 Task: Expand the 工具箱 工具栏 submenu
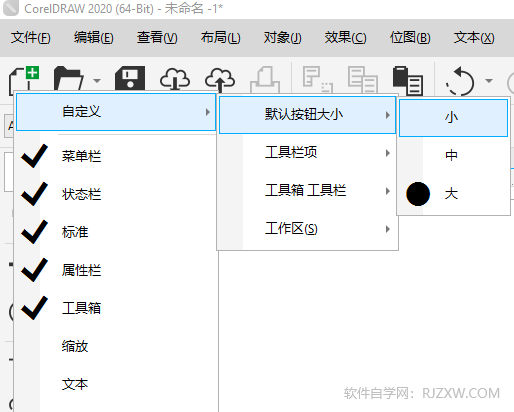point(307,191)
